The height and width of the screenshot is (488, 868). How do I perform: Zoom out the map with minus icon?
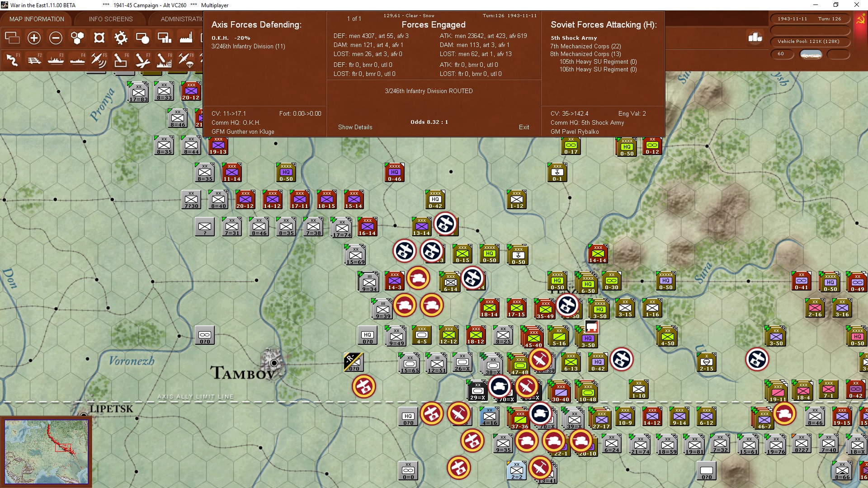click(56, 38)
